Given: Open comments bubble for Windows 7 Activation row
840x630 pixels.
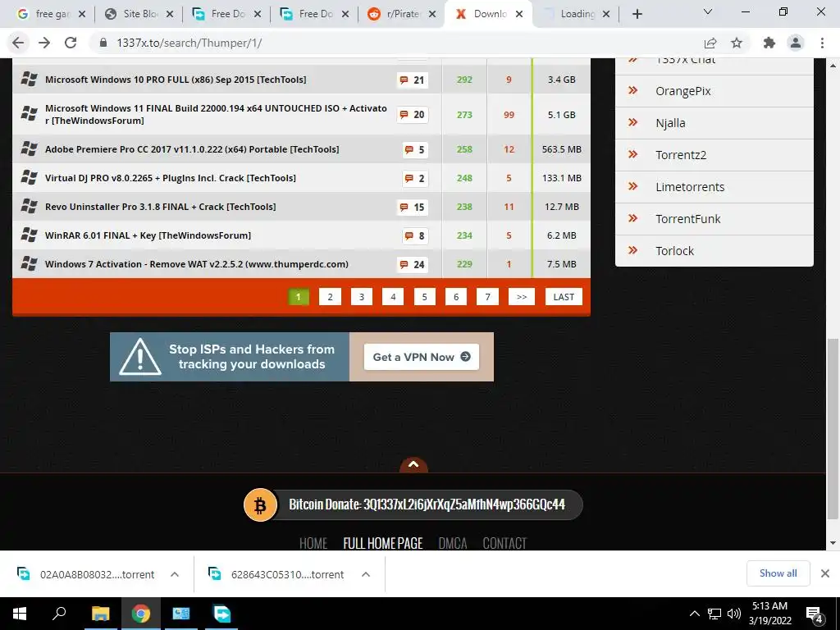Looking at the screenshot, I should [x=412, y=264].
